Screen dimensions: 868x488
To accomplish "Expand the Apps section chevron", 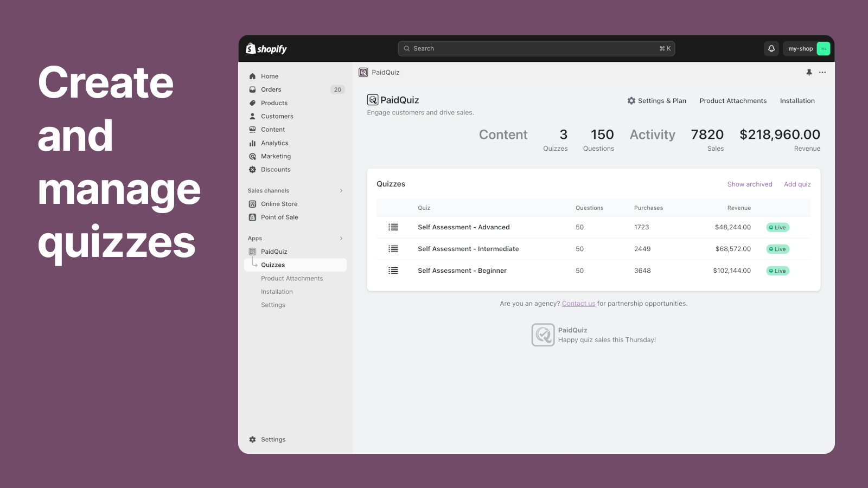I will coord(341,238).
